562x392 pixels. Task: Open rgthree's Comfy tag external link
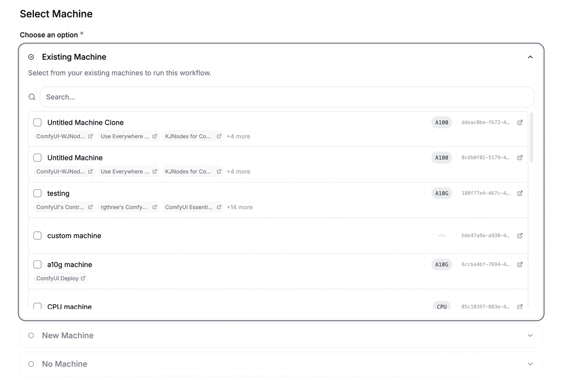pos(154,207)
